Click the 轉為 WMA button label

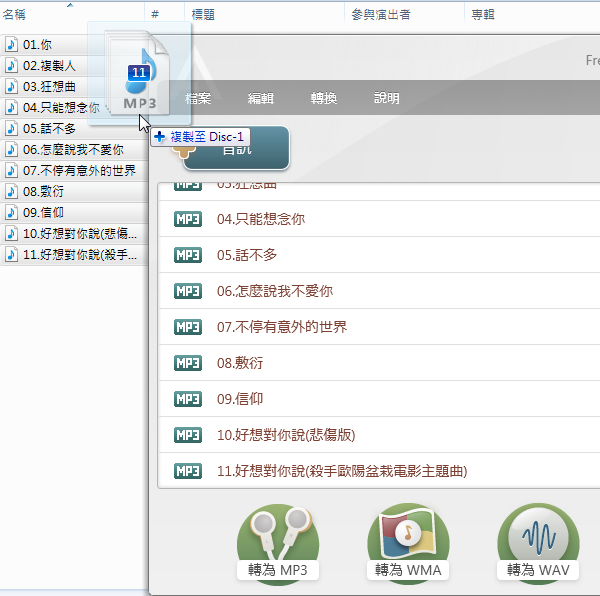click(x=408, y=570)
